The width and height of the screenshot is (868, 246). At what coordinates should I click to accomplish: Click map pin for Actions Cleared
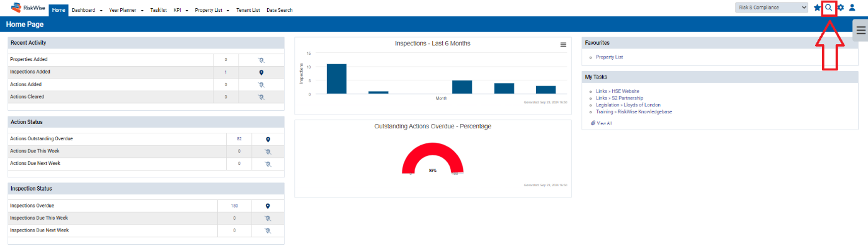(x=261, y=97)
